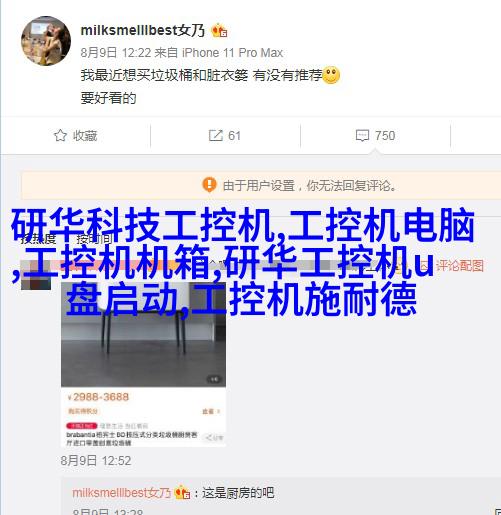Screen dimensions: 501x515
Task: Open the blurred commenter avatar
Action: 36,274
